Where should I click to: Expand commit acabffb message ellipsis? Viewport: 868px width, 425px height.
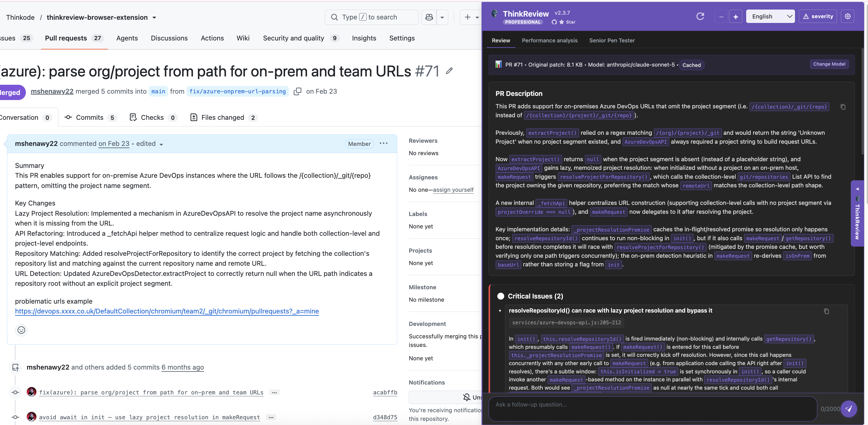[274, 393]
